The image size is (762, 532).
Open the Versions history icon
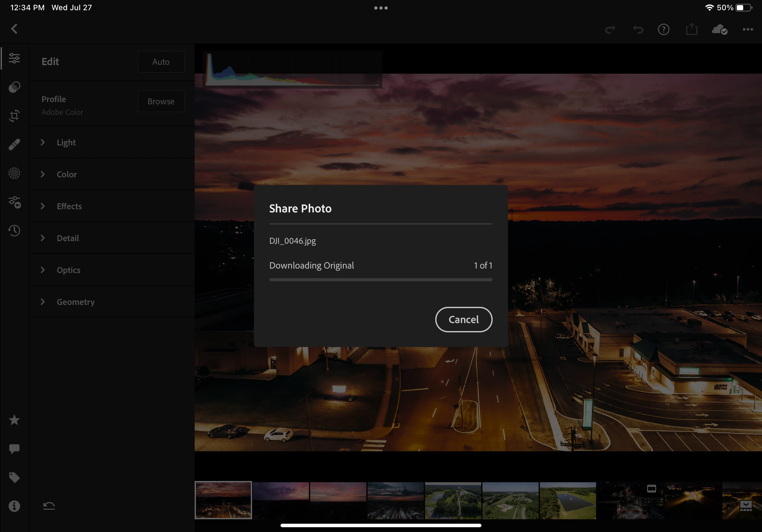[x=14, y=231]
